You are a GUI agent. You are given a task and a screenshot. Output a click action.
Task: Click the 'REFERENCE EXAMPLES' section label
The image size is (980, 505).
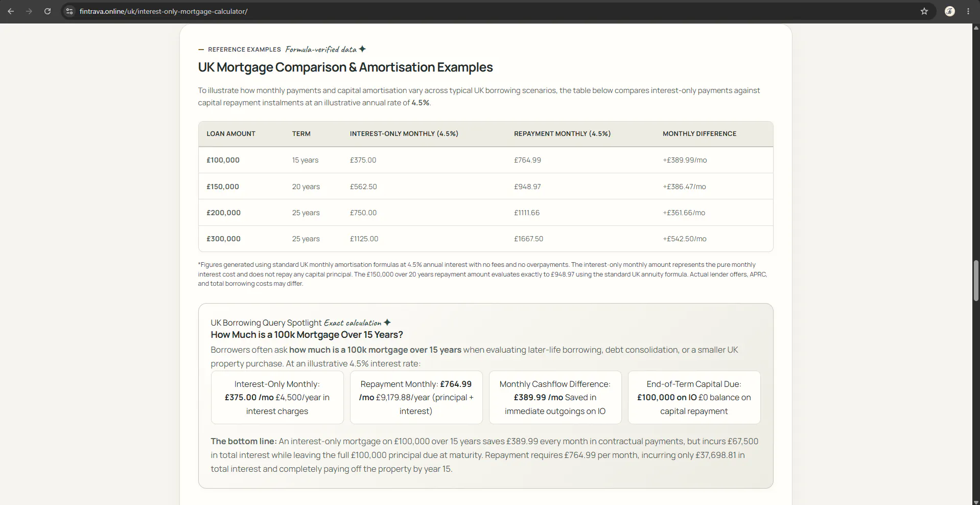(x=244, y=50)
